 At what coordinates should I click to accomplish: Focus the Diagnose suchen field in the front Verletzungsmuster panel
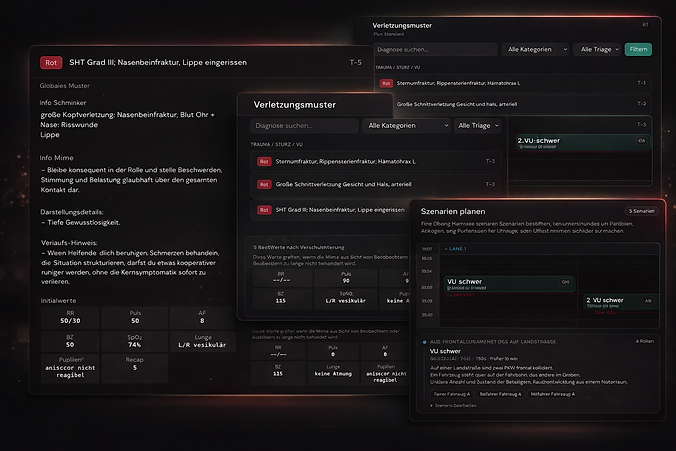point(304,125)
